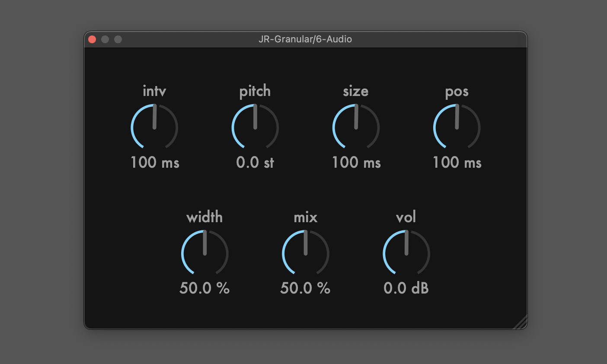Click the pos knob
This screenshot has width=607, height=364.
pos(457,127)
